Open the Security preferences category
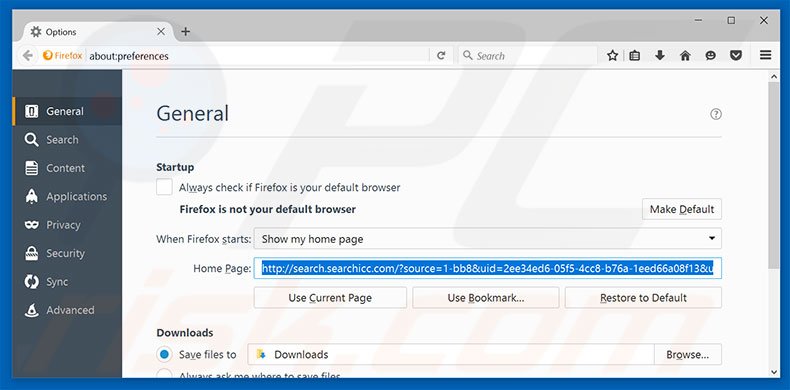 (x=67, y=253)
